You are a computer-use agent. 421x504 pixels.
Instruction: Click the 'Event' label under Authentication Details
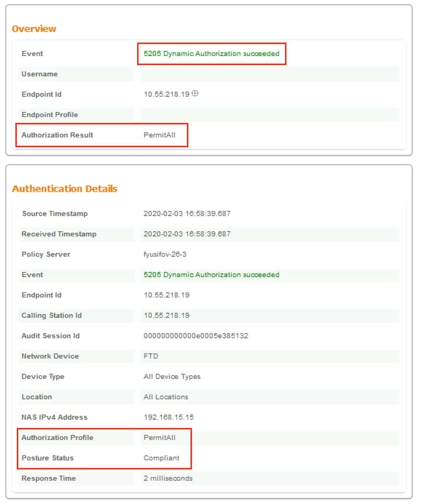[32, 275]
